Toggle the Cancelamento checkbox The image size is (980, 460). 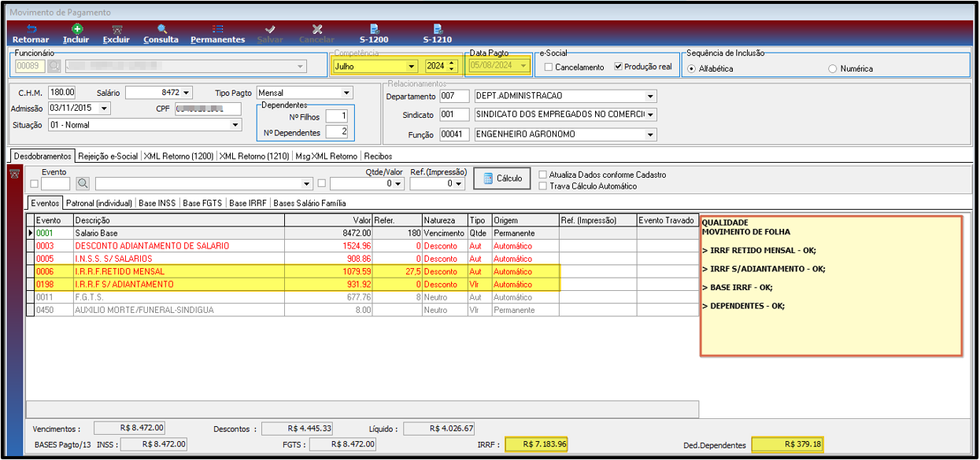tap(549, 67)
